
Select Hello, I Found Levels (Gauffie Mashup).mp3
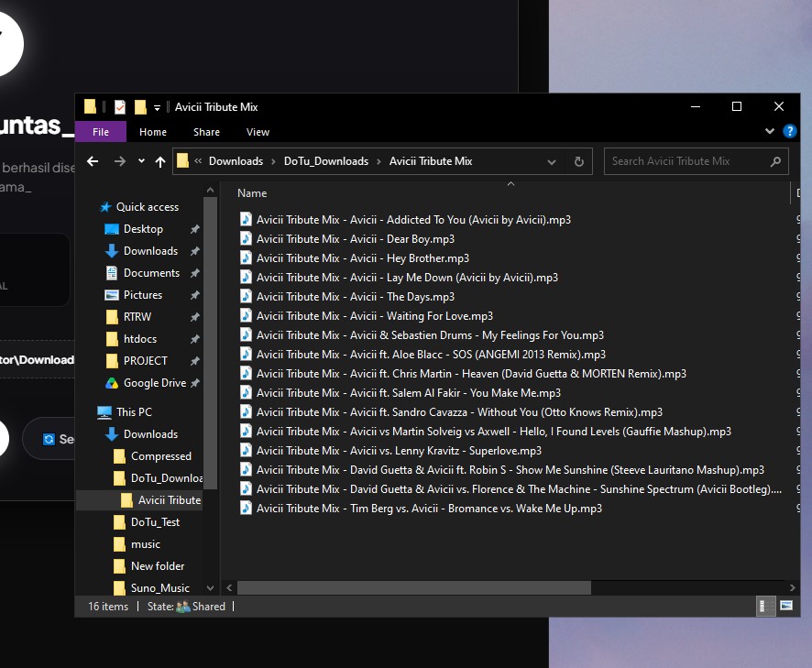tap(493, 432)
